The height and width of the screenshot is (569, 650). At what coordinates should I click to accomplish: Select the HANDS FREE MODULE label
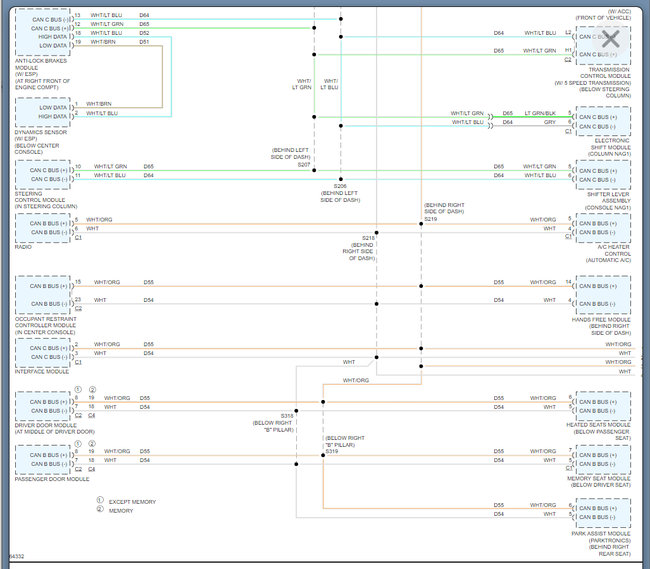pos(601,320)
